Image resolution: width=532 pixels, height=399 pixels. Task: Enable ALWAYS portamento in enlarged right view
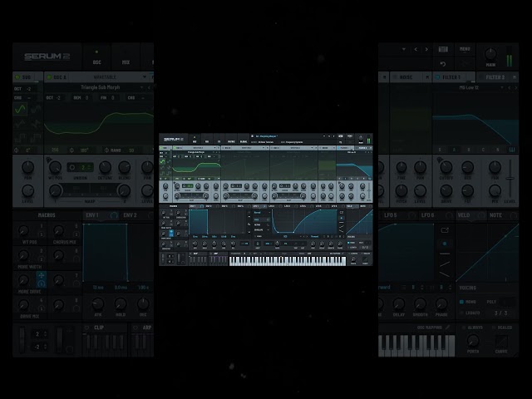click(472, 328)
